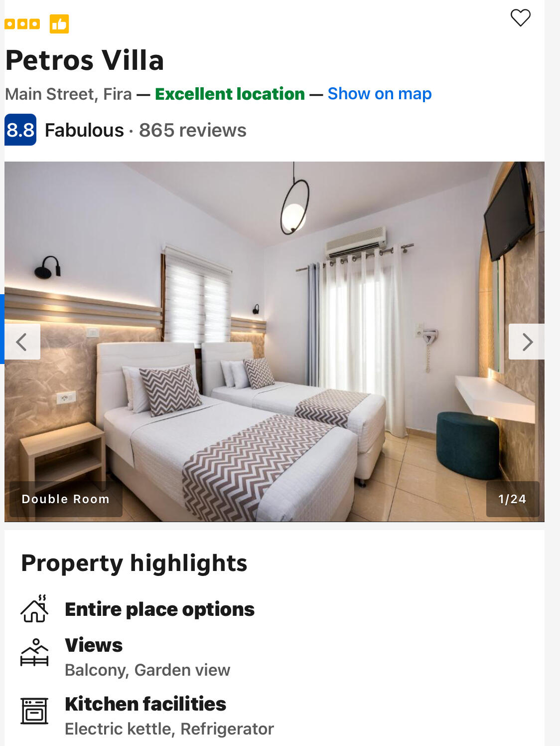Open the Double Room photo in gallery
Viewport: 560px width, 746px height.
275,342
